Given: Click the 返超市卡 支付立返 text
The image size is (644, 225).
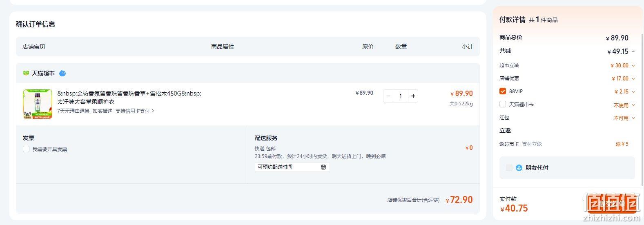Looking at the screenshot, I should pos(521,144).
